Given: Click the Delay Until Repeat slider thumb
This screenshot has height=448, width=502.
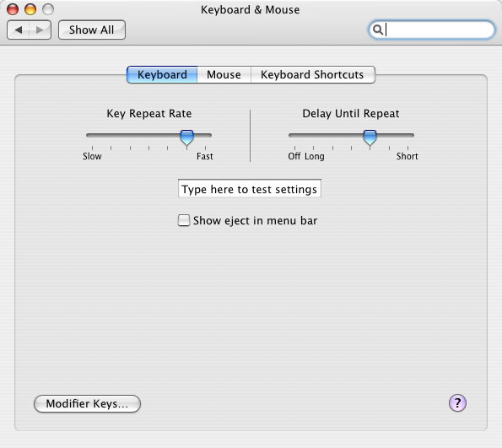Looking at the screenshot, I should [370, 138].
